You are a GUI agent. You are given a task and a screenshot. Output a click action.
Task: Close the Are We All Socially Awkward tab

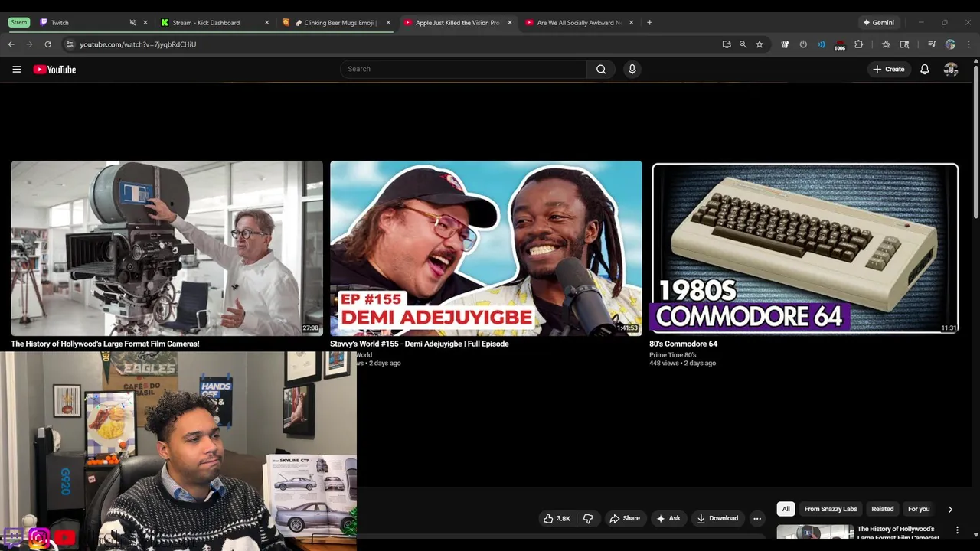coord(631,22)
